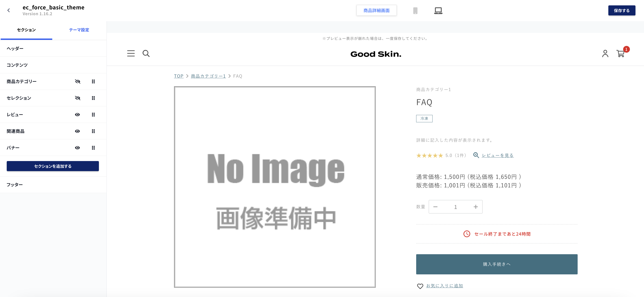Image resolution: width=644 pixels, height=297 pixels.
Task: Select the search icon in the store header
Action: pos(146,53)
